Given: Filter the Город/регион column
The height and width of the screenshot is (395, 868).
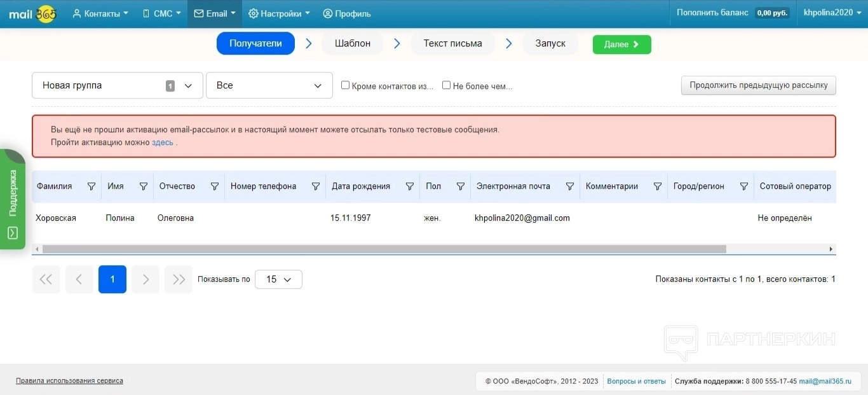Looking at the screenshot, I should pos(744,186).
